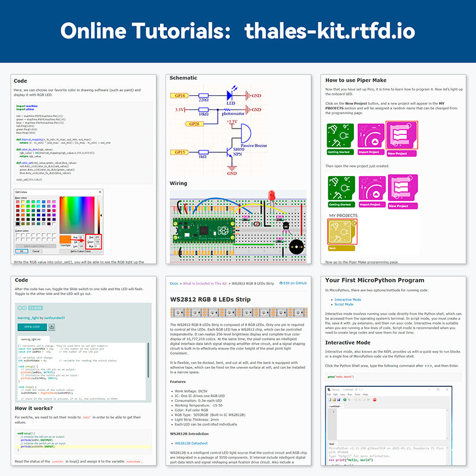Go to Docs in the breadcrumb

click(174, 284)
